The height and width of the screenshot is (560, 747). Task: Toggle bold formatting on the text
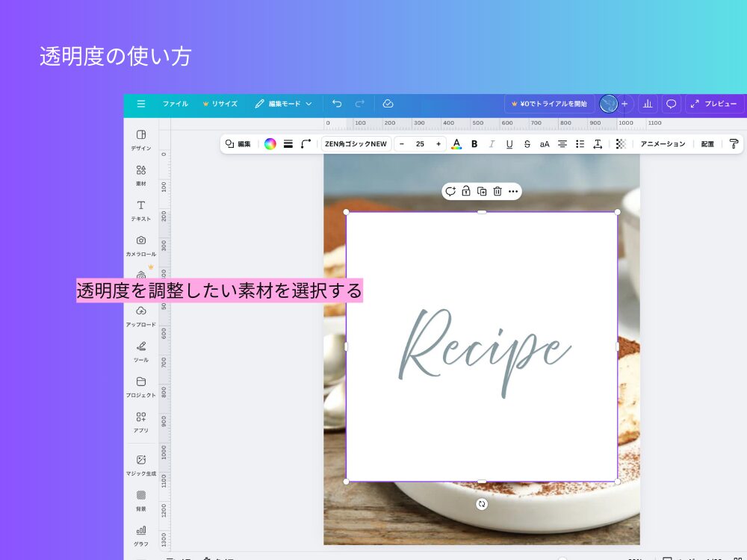click(474, 143)
